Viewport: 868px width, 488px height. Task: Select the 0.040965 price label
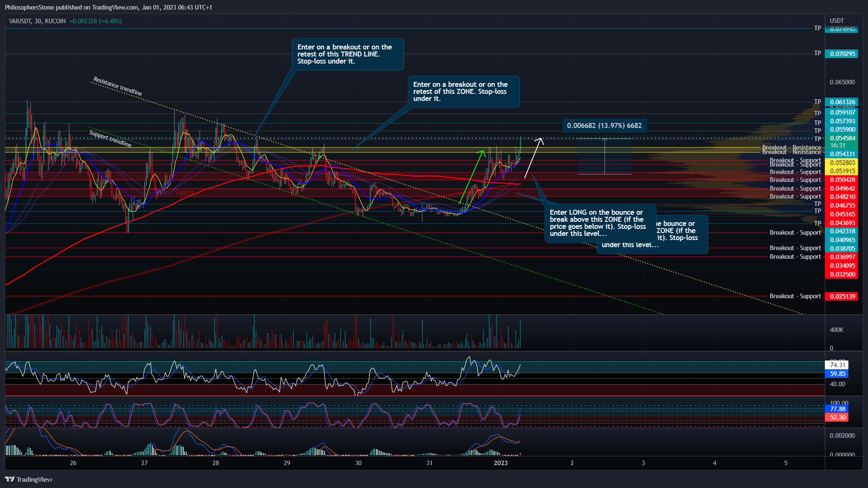tap(841, 240)
